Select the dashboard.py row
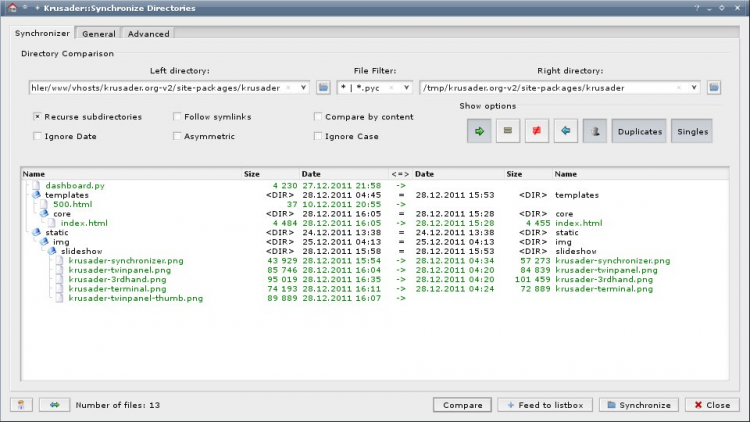Image resolution: width=750 pixels, height=422 pixels. coord(375,185)
